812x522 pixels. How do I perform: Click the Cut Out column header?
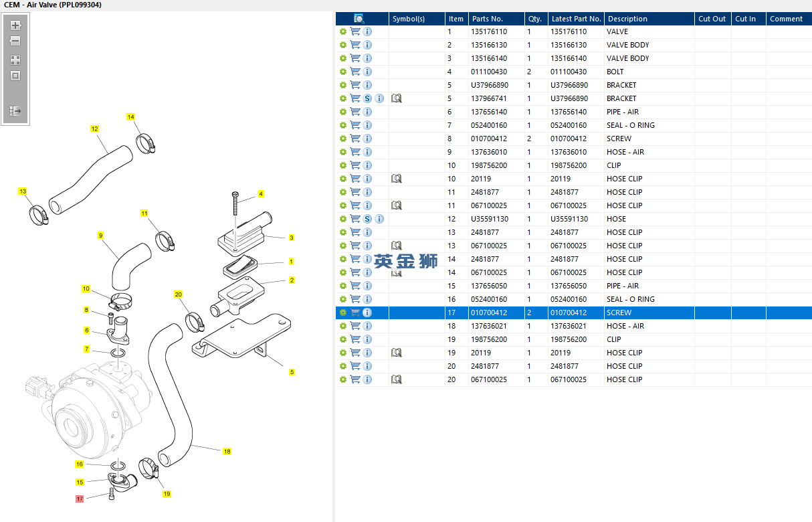pyautogui.click(x=712, y=19)
